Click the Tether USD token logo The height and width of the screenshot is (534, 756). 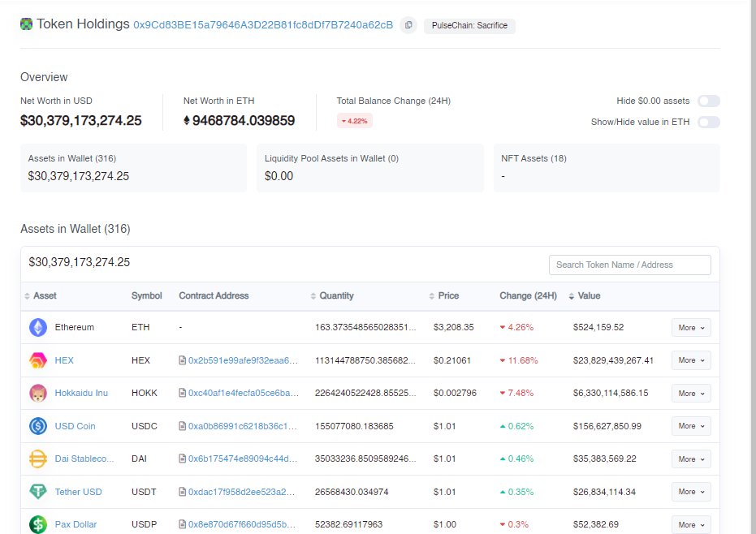point(38,492)
